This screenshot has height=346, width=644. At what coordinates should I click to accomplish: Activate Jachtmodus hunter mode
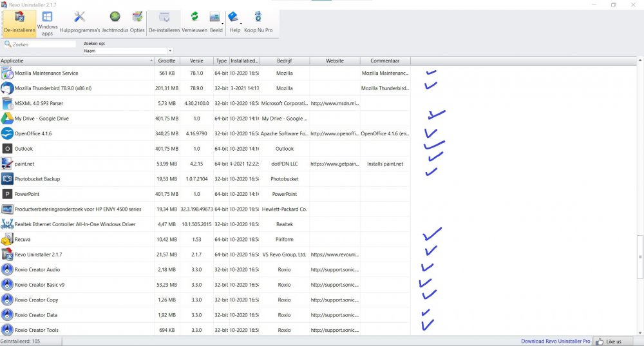[115, 21]
